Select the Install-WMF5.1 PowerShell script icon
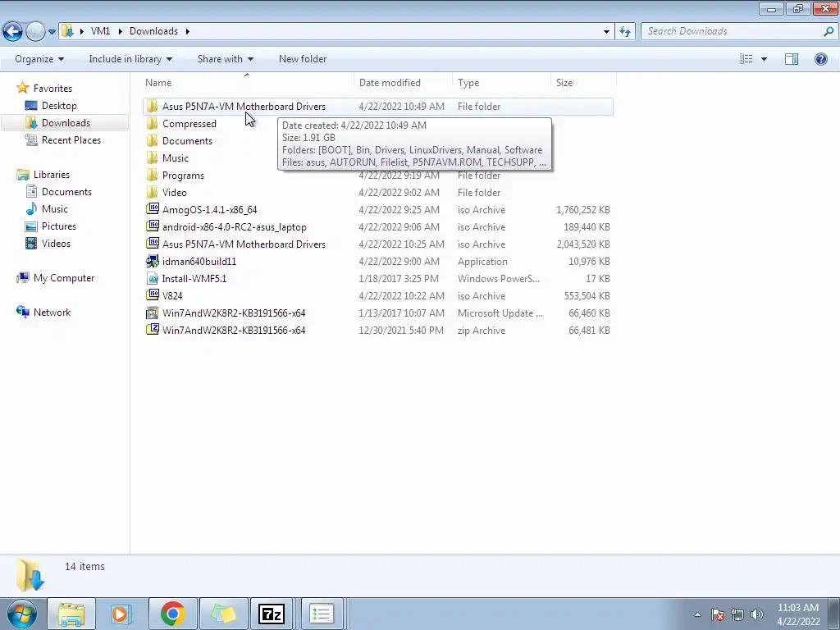Viewport: 840px width, 630px height. [x=152, y=279]
